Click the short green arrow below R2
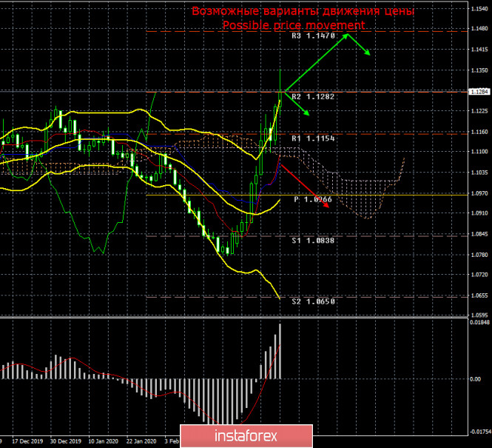The image size is (492, 448). [x=297, y=104]
